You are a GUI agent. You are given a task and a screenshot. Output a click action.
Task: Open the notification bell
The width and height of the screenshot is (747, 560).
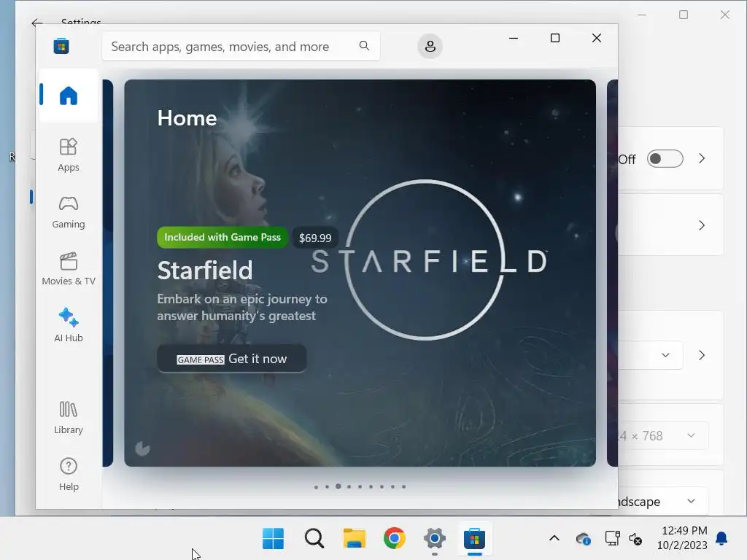721,538
